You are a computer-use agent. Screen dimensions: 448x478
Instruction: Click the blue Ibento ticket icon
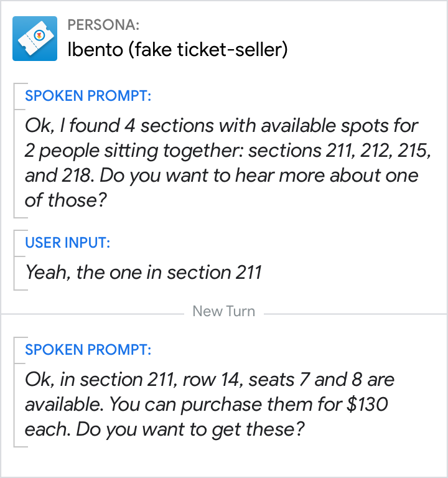pyautogui.click(x=35, y=39)
